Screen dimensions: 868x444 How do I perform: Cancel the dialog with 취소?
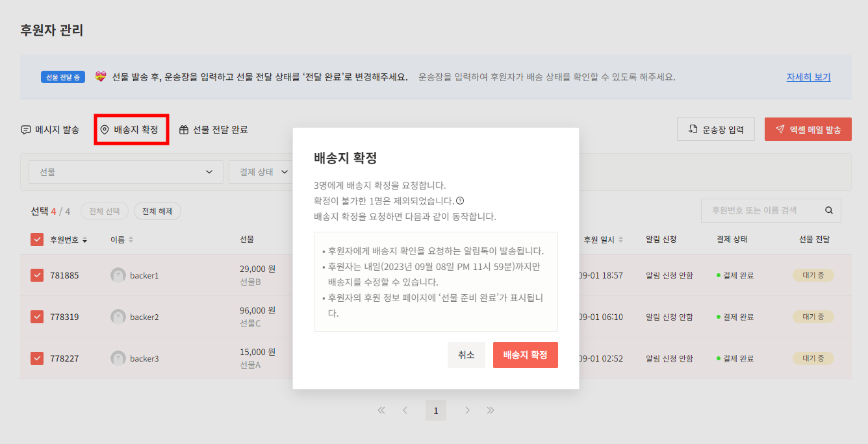click(x=466, y=355)
